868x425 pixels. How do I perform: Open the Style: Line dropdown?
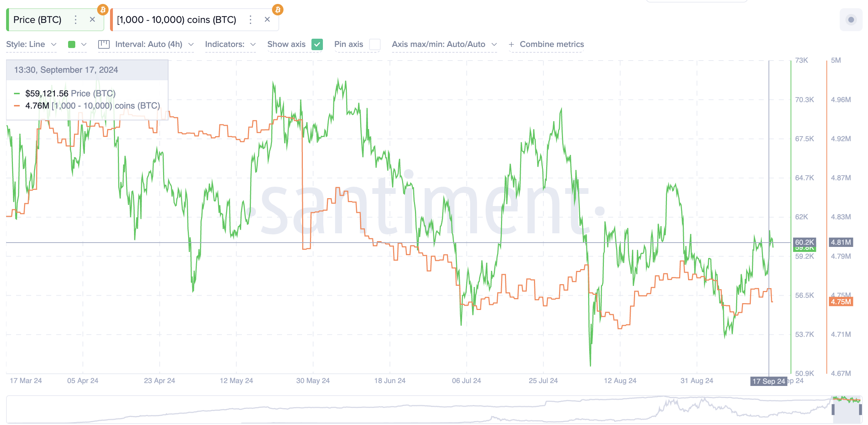32,44
